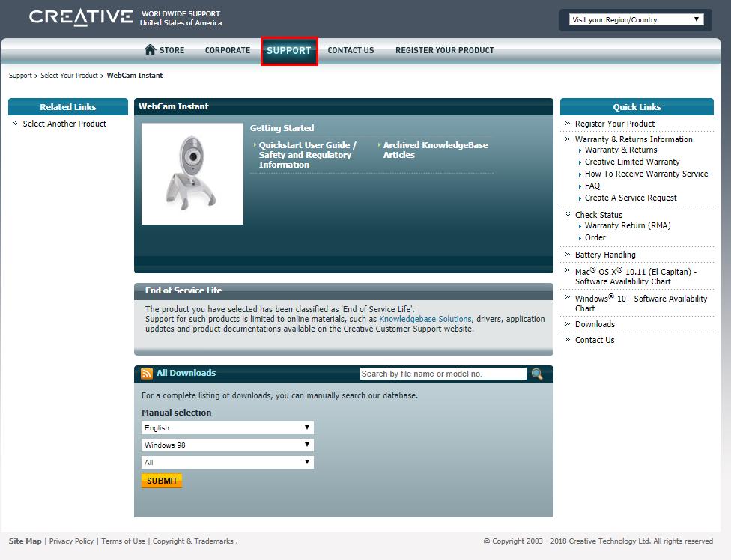Click the WebCam Instant product image
Viewport: 731px width, 560px height.
click(x=192, y=173)
